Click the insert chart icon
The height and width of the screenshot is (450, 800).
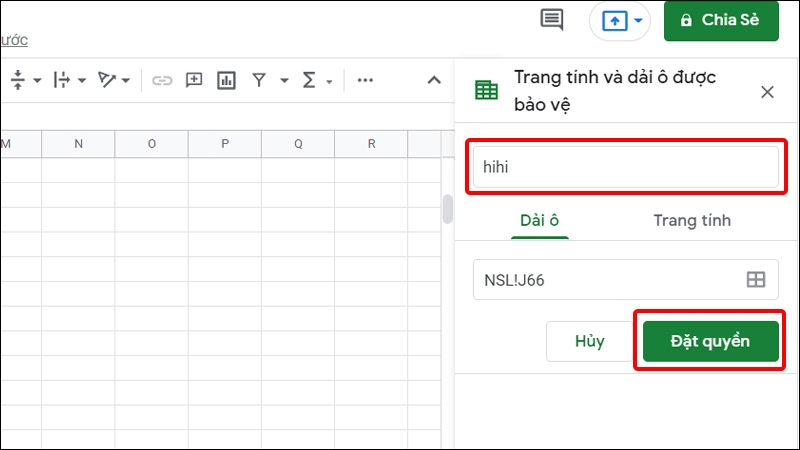point(226,80)
